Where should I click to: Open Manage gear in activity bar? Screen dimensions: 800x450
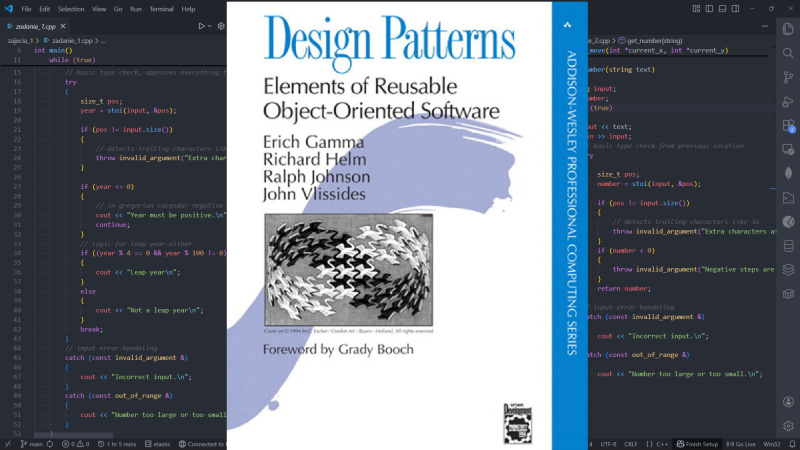(788, 426)
